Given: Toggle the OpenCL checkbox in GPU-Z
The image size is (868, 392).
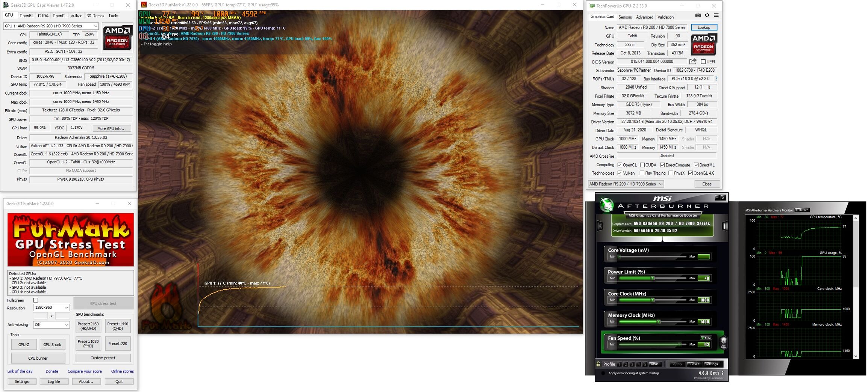Looking at the screenshot, I should tap(620, 165).
